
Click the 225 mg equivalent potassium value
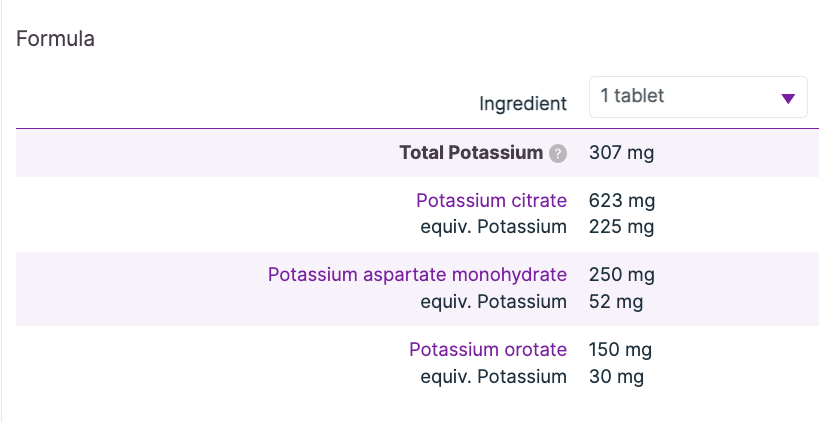pyautogui.click(x=621, y=227)
